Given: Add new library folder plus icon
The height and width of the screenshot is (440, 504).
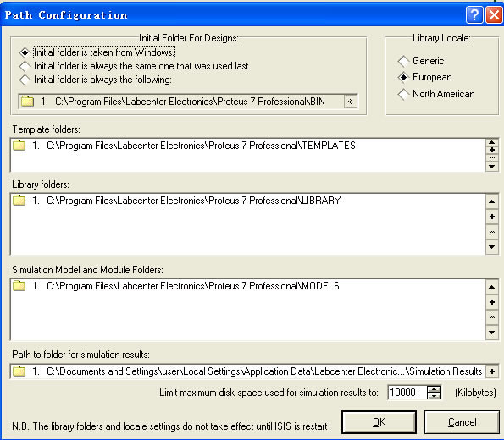Looking at the screenshot, I should tap(492, 217).
